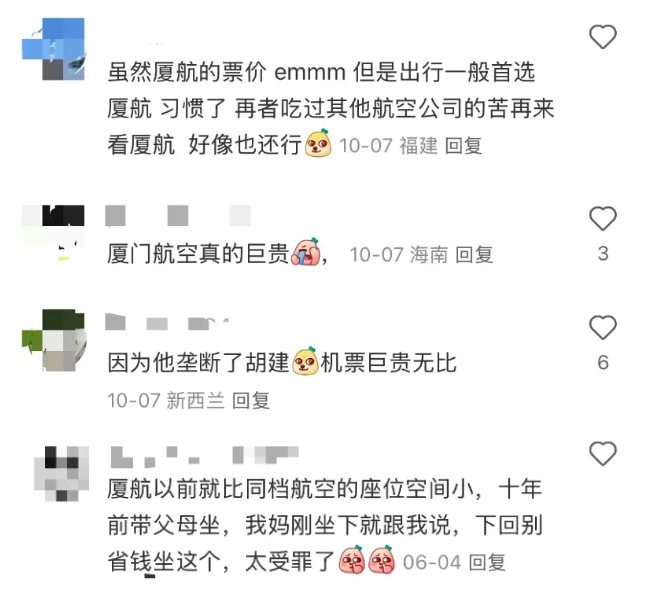Open green avatar of third commenter
Viewport: 648px width, 590px height.
[x=54, y=340]
